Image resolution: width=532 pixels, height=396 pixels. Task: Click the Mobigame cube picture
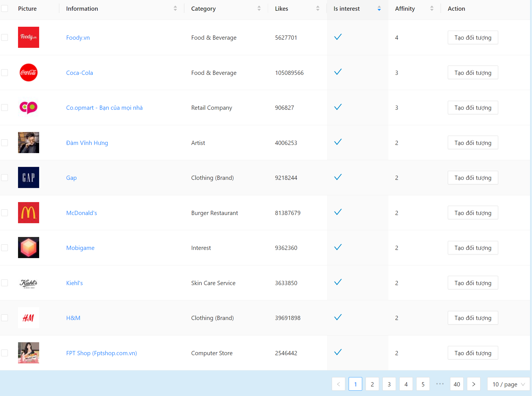point(28,247)
